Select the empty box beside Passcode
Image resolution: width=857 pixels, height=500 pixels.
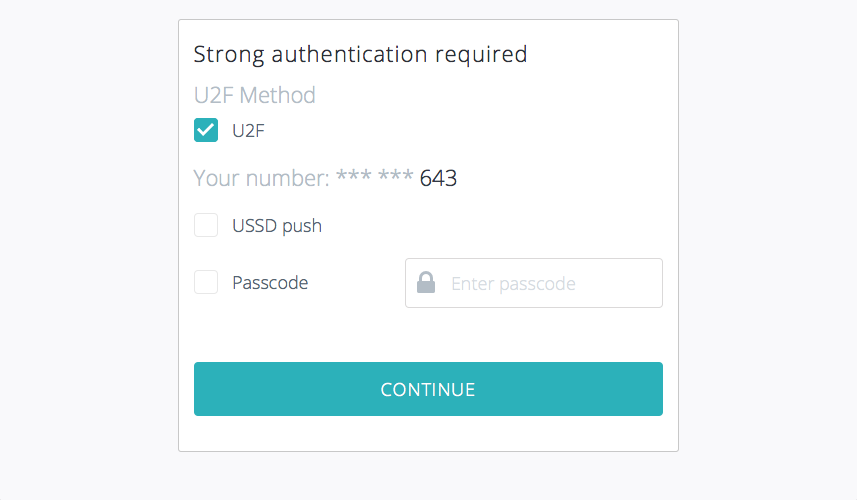pos(206,282)
